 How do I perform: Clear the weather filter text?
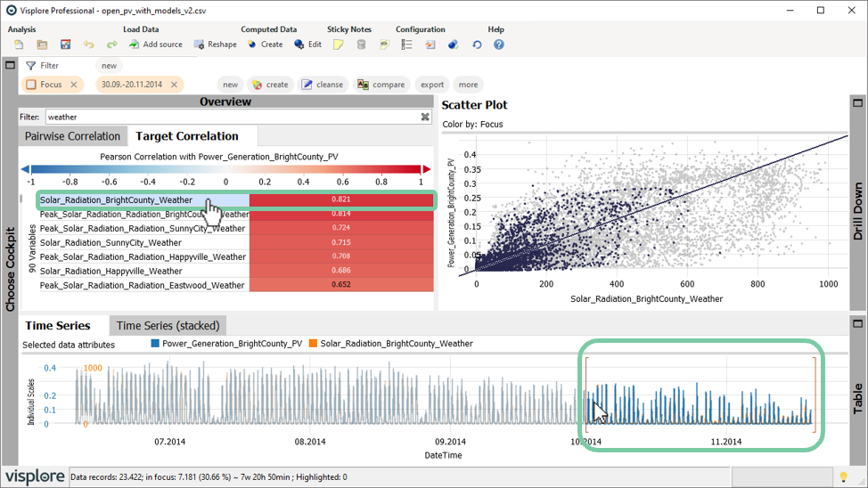click(424, 117)
